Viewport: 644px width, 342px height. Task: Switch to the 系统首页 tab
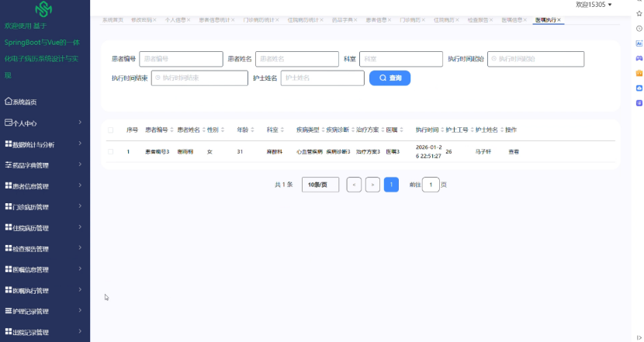coord(113,19)
